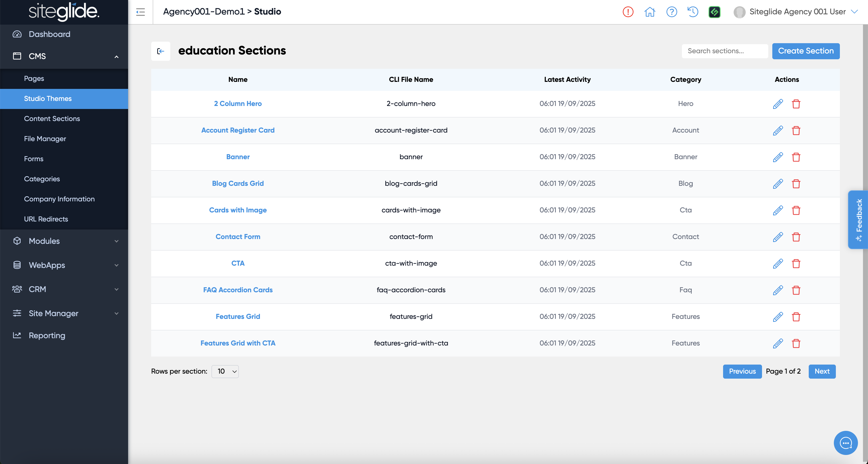The image size is (868, 464).
Task: Open the live chat bubble icon
Action: tap(845, 443)
